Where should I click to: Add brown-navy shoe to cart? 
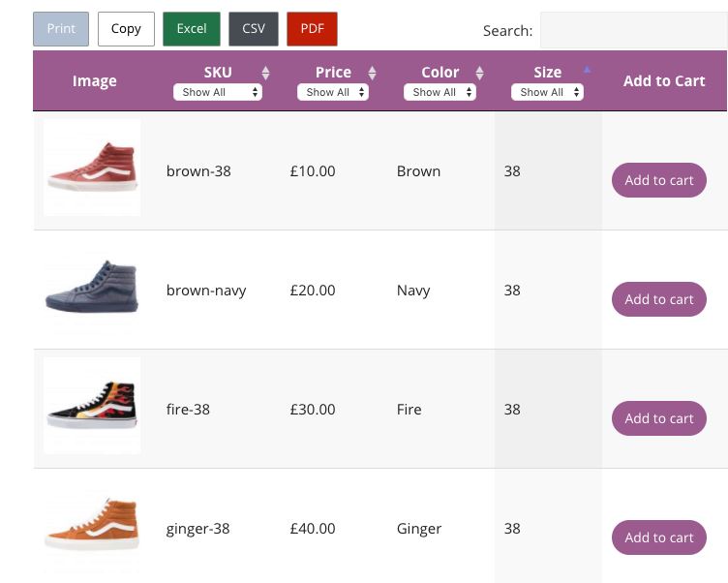click(659, 299)
